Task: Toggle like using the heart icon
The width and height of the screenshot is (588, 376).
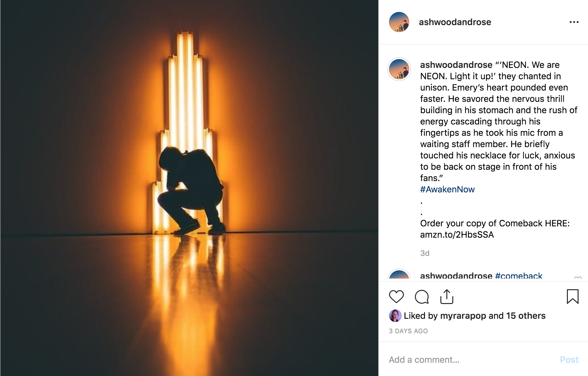Action: tap(396, 296)
